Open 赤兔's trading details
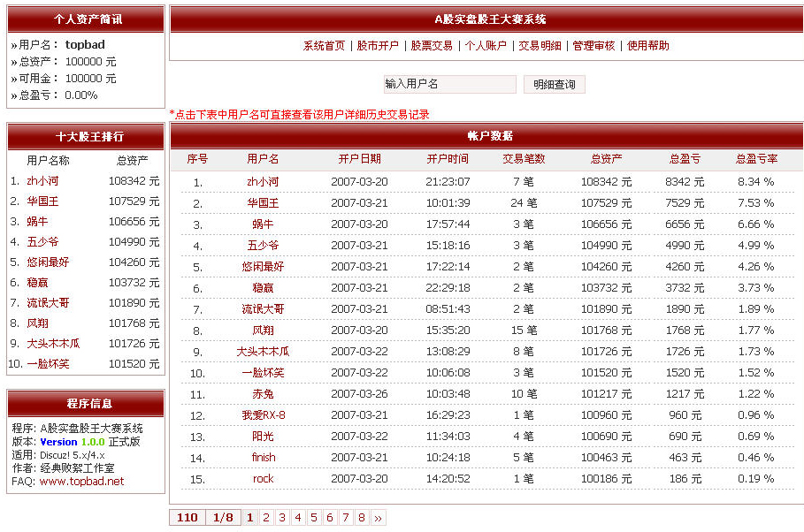The image size is (804, 532). click(x=263, y=393)
